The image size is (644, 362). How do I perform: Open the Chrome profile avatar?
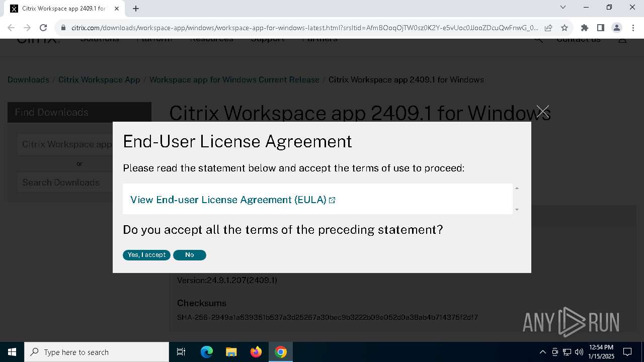(x=617, y=28)
